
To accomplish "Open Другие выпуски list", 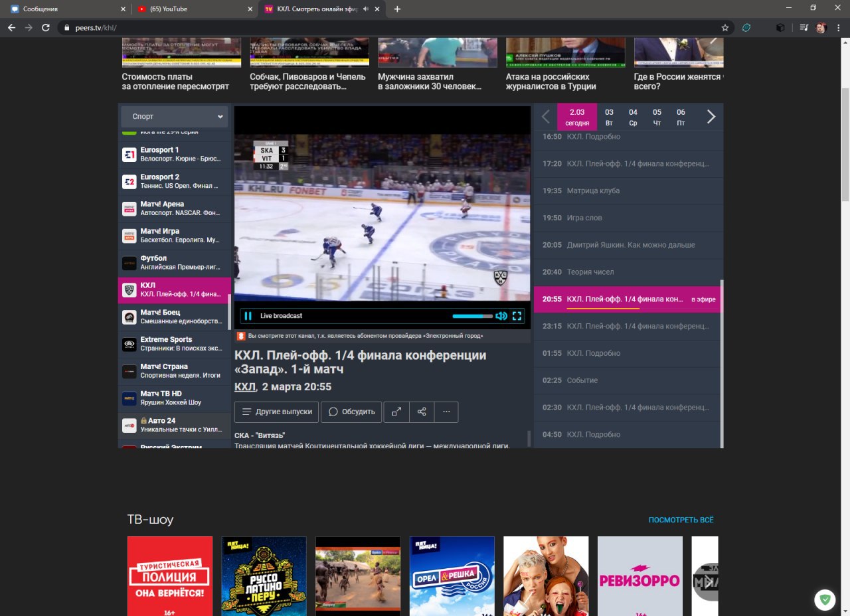I will point(277,412).
